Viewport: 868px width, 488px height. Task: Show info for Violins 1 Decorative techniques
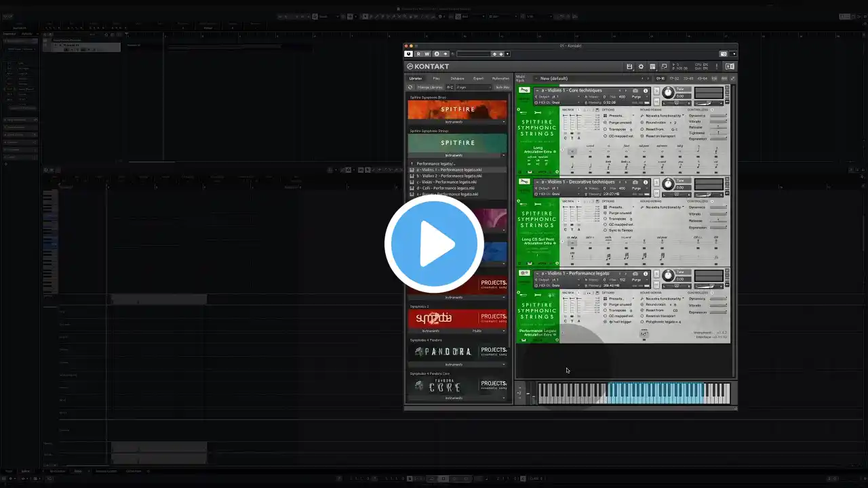click(x=646, y=182)
